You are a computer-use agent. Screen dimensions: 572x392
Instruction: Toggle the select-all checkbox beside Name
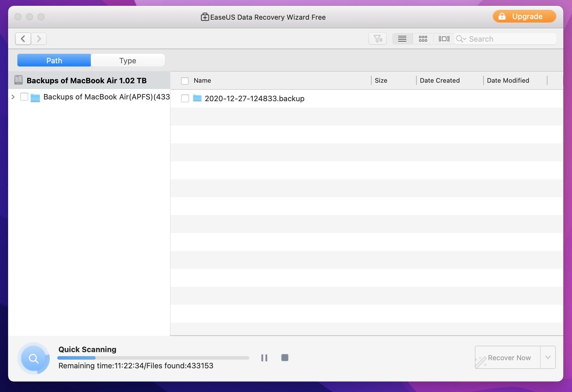185,81
